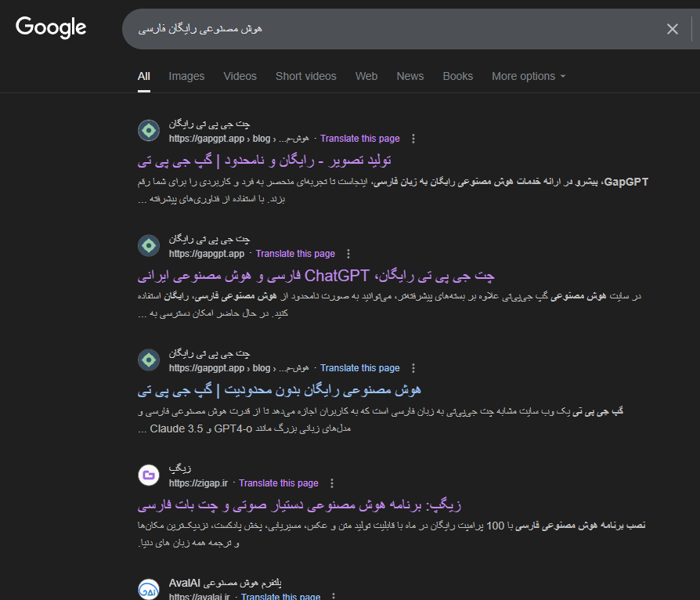The width and height of the screenshot is (700, 600).
Task: Click the Zigap favicon icon
Action: tap(149, 475)
